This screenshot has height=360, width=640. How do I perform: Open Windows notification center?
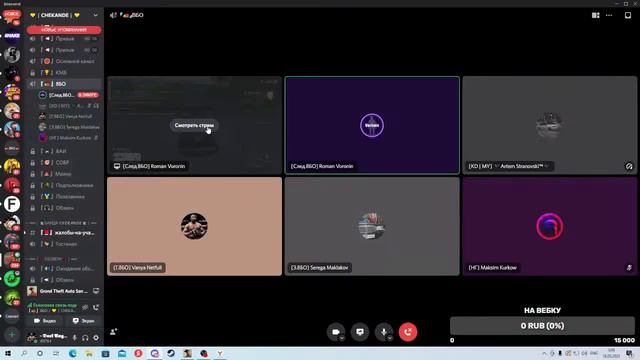coord(629,353)
